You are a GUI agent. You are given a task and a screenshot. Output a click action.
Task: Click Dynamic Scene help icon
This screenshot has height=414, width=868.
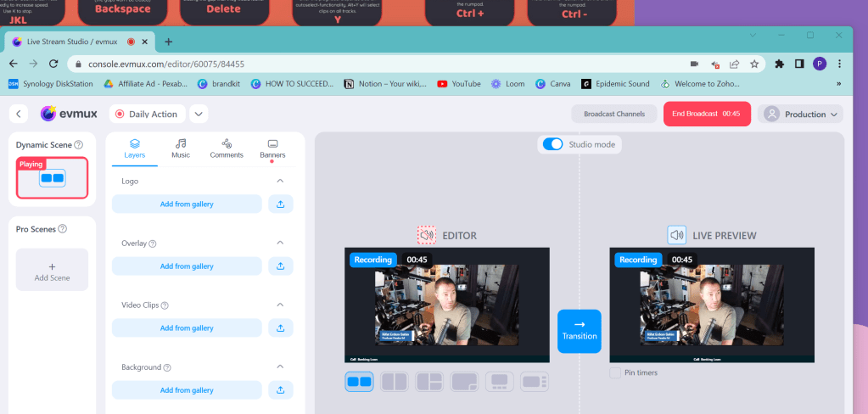tap(79, 145)
